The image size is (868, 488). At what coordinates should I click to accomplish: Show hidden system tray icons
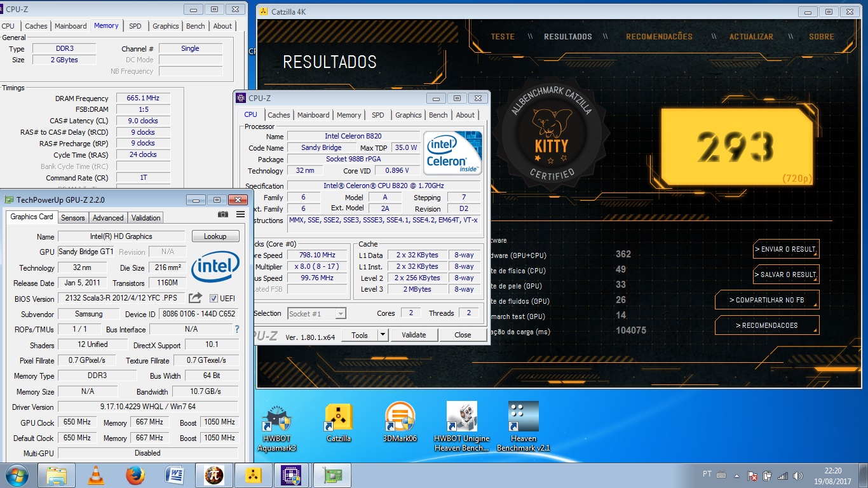point(737,475)
